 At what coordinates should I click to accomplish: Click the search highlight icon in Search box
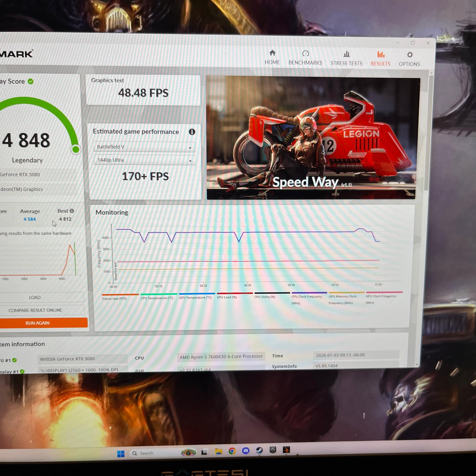point(188,452)
